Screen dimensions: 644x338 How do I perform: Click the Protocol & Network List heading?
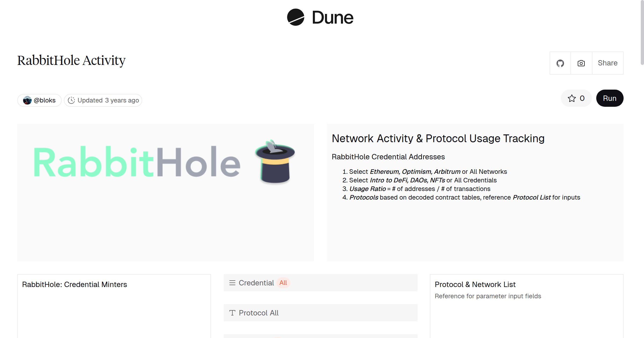pos(475,284)
